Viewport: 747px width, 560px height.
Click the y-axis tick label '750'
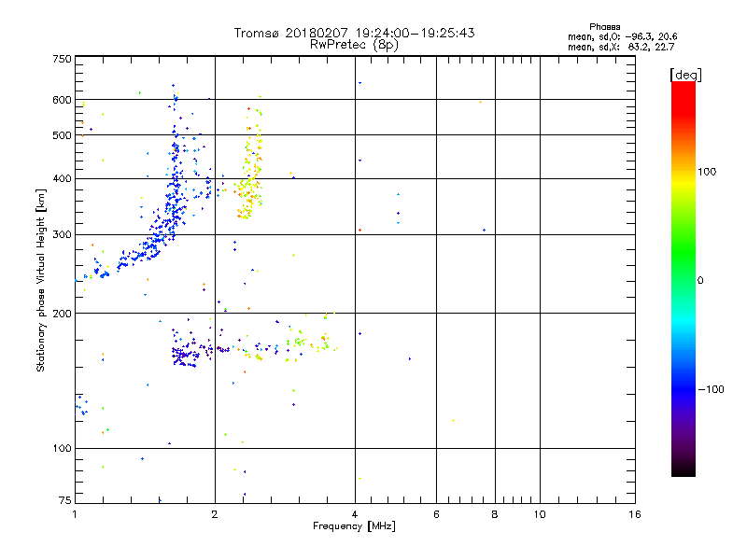coord(62,59)
